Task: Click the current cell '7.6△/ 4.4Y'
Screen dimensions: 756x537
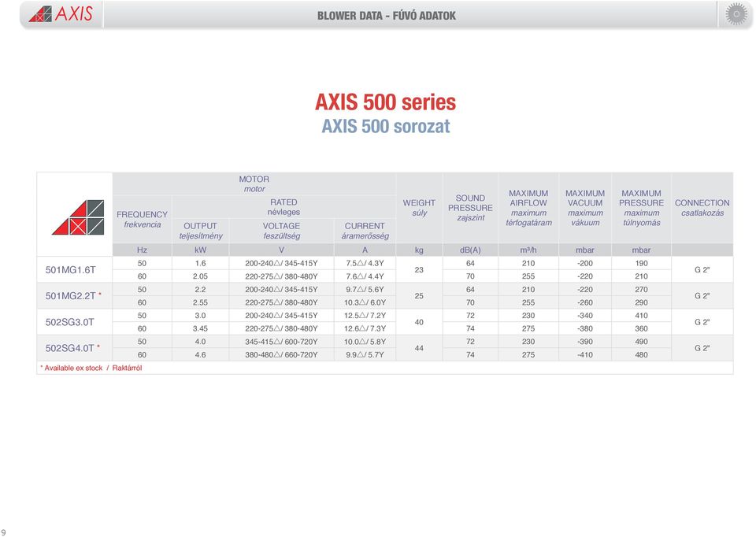Action: click(x=365, y=276)
